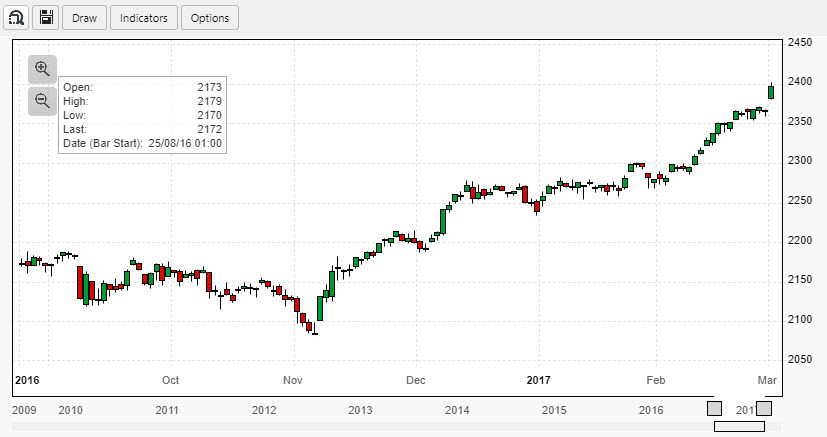827x437 pixels.
Task: Open the Draw menu
Action: tap(84, 18)
